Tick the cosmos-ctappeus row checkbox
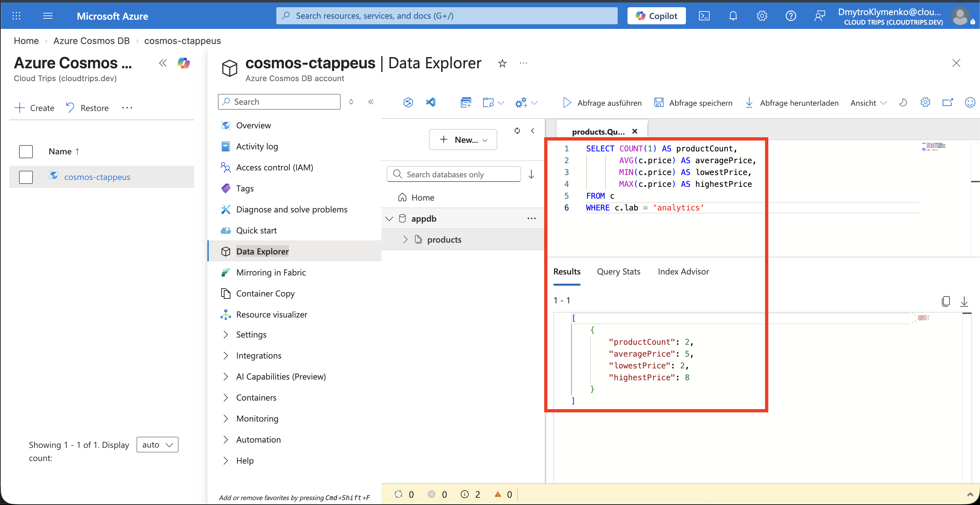 pos(26,177)
